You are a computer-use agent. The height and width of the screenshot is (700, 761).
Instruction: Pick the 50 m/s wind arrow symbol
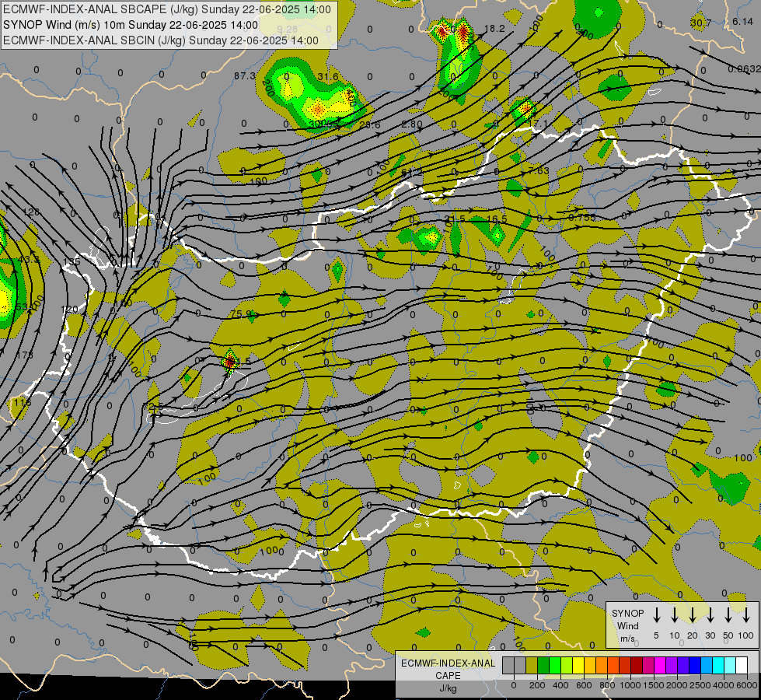tap(728, 614)
